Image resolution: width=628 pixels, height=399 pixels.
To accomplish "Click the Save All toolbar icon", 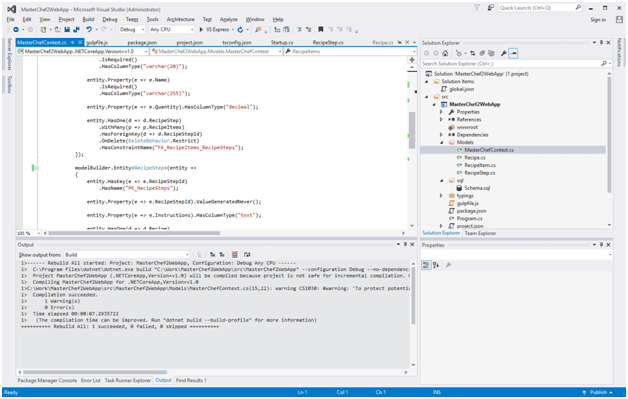I will coord(76,30).
